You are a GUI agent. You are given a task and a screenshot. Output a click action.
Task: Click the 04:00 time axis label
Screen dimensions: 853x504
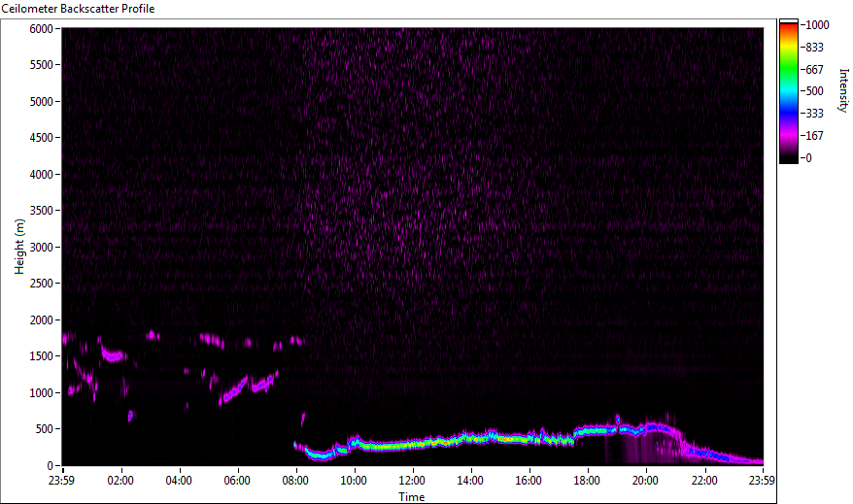[x=179, y=481]
